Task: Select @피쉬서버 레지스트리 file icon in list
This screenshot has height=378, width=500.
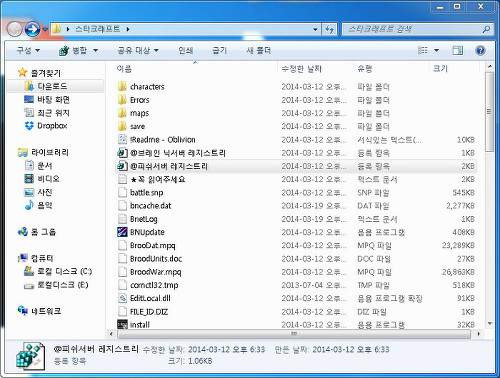Action: coord(122,166)
